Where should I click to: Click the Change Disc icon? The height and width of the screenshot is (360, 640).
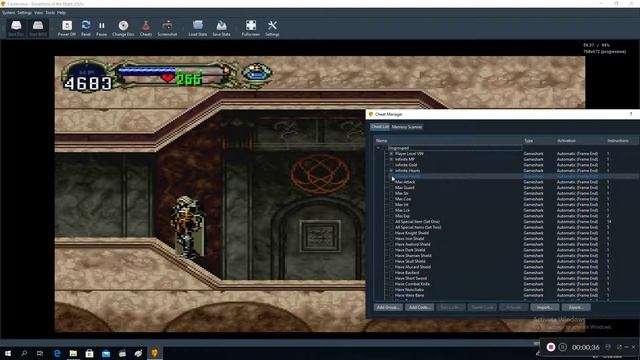pyautogui.click(x=123, y=28)
